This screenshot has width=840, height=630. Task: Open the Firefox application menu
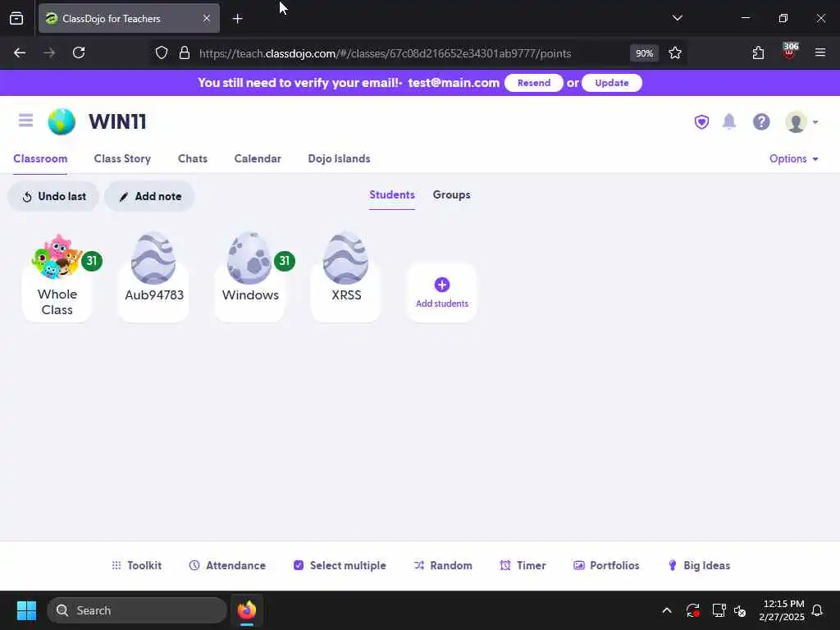(820, 52)
